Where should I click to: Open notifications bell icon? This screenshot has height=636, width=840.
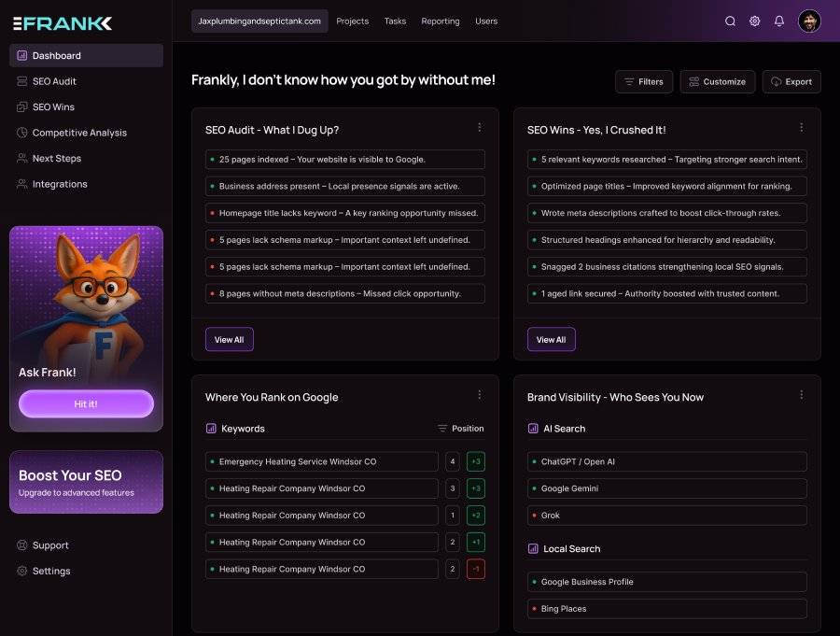click(x=779, y=21)
